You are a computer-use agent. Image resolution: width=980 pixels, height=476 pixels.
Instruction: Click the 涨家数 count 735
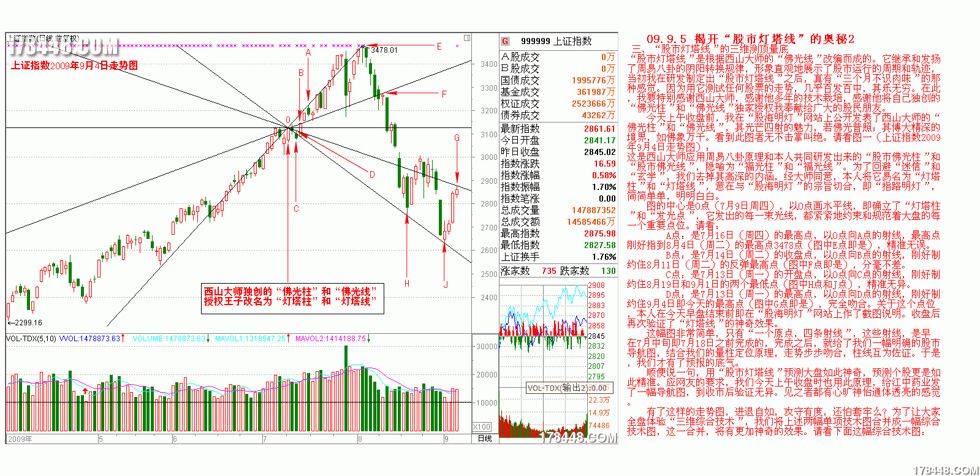(549, 271)
